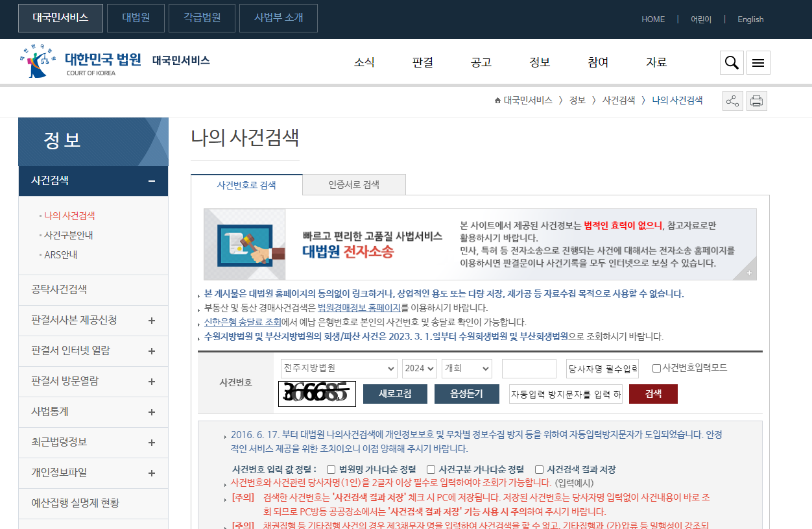Open the 개회 case type dropdown
This screenshot has height=529, width=812.
pyautogui.click(x=467, y=368)
